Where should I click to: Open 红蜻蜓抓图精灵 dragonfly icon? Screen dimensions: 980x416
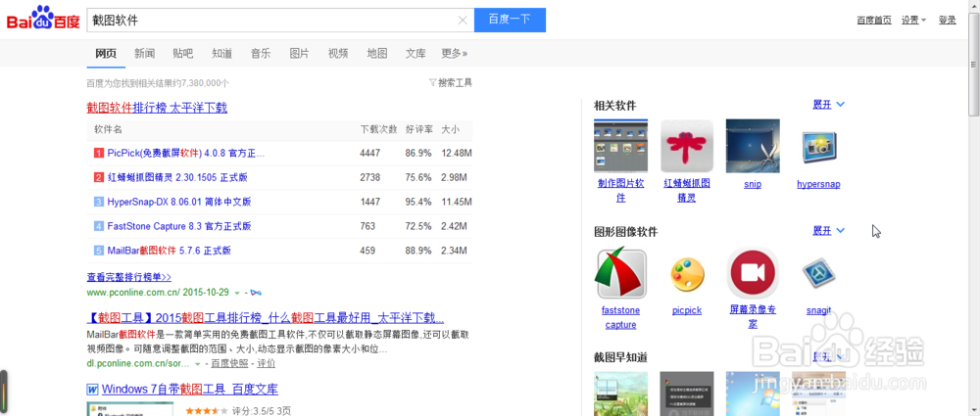687,146
